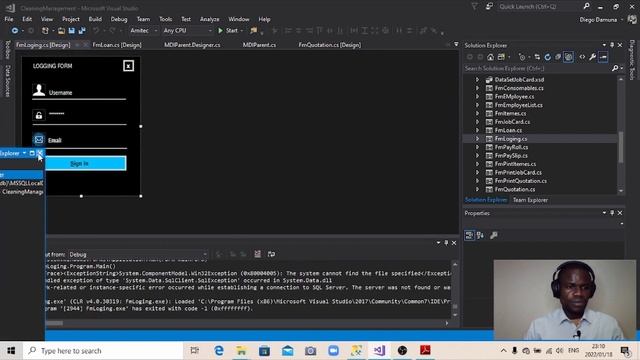Click the wrench Properties icon in Solution Explorer

pos(592,57)
